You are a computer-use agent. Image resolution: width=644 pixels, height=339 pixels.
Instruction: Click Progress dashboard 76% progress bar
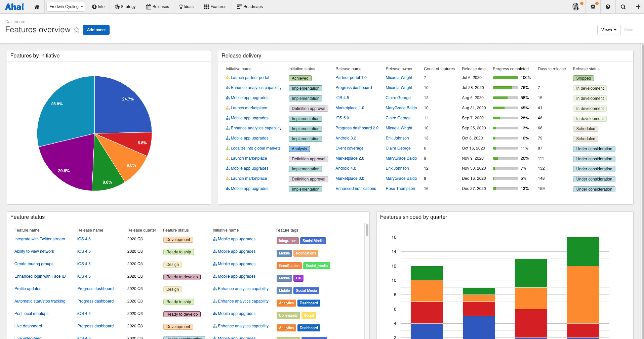click(x=505, y=88)
